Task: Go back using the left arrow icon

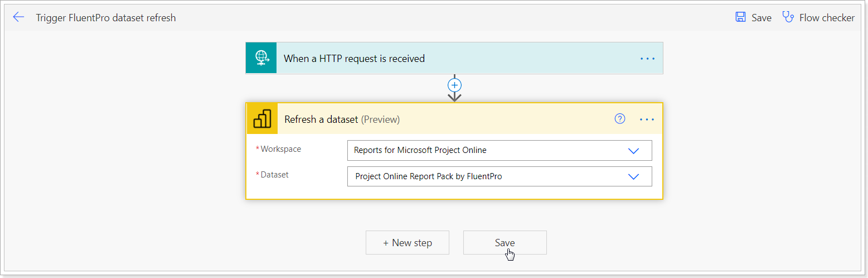Action: pyautogui.click(x=18, y=17)
